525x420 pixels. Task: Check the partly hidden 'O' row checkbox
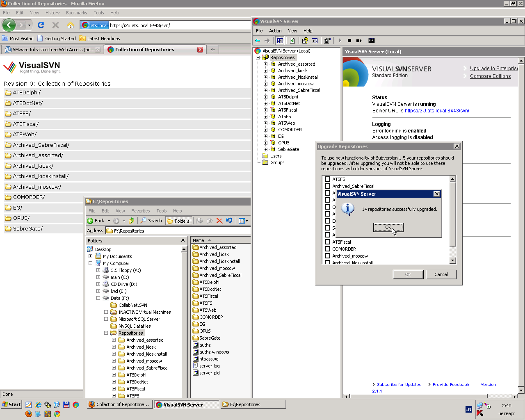(x=327, y=207)
